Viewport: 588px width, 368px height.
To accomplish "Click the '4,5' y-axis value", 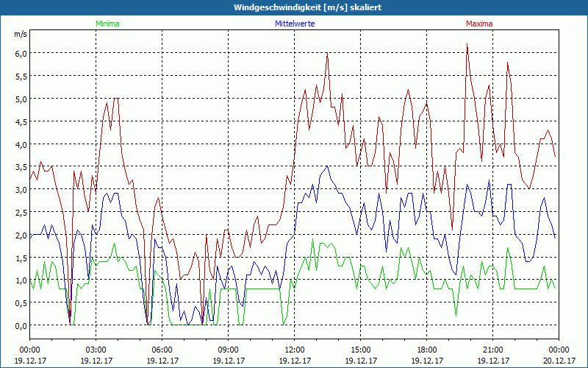I will pyautogui.click(x=21, y=121).
